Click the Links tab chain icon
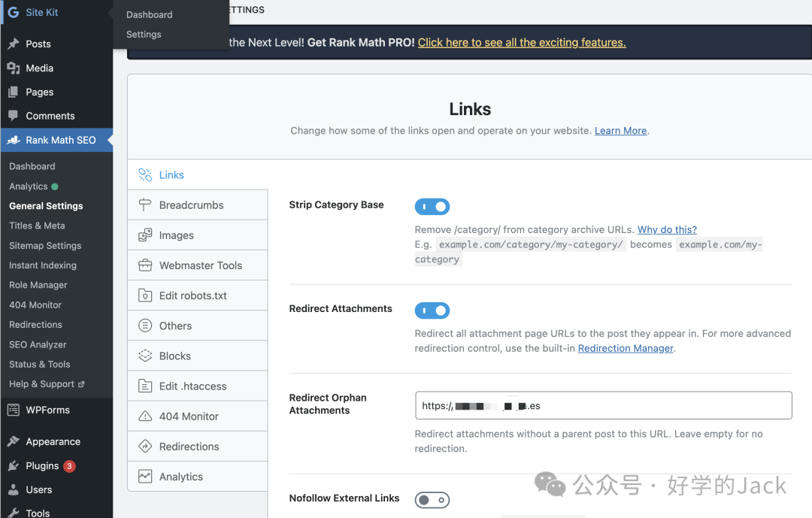Image resolution: width=812 pixels, height=518 pixels. pyautogui.click(x=145, y=174)
